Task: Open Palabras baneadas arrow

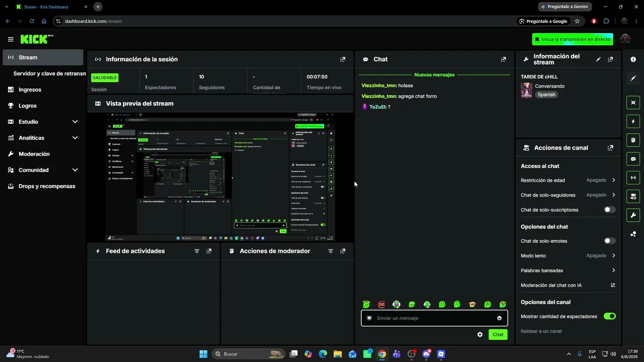Action: tap(613, 270)
